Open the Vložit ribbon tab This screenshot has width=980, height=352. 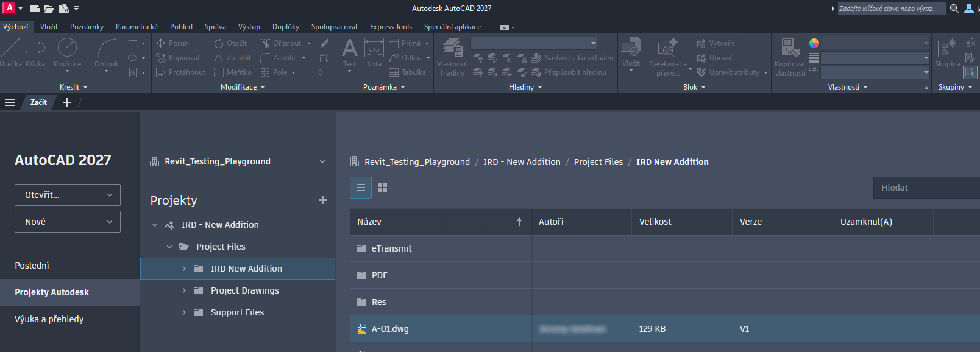(49, 27)
